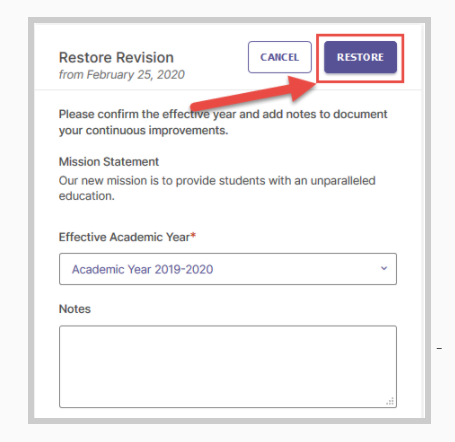Click the "Our new mission" statement text
The image size is (455, 442).
pos(217,188)
